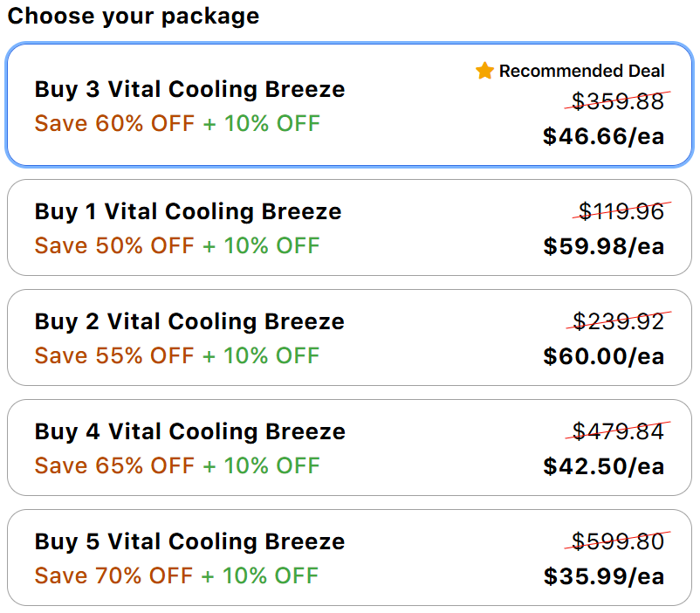Click the strikethrough $599.80 original price

pyautogui.click(x=618, y=541)
